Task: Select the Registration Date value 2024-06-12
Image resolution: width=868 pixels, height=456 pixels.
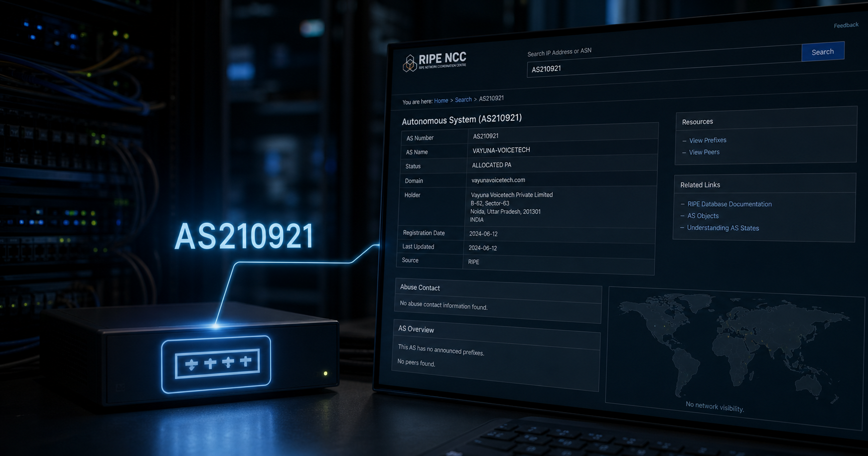Action: click(483, 234)
